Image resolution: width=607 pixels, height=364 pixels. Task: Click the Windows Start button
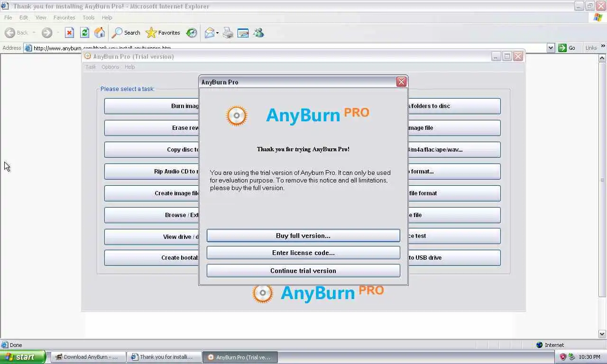(23, 357)
